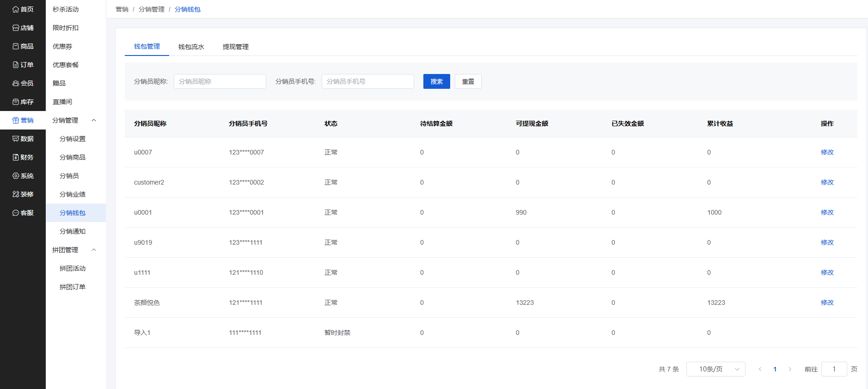868x389 pixels.
Task: Click the 搜索 search button
Action: pyautogui.click(x=437, y=81)
